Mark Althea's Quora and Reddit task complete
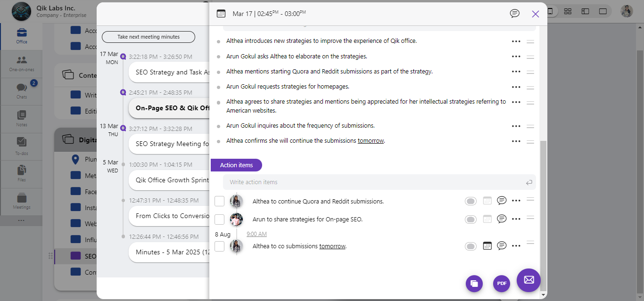This screenshot has width=644, height=301. click(219, 201)
